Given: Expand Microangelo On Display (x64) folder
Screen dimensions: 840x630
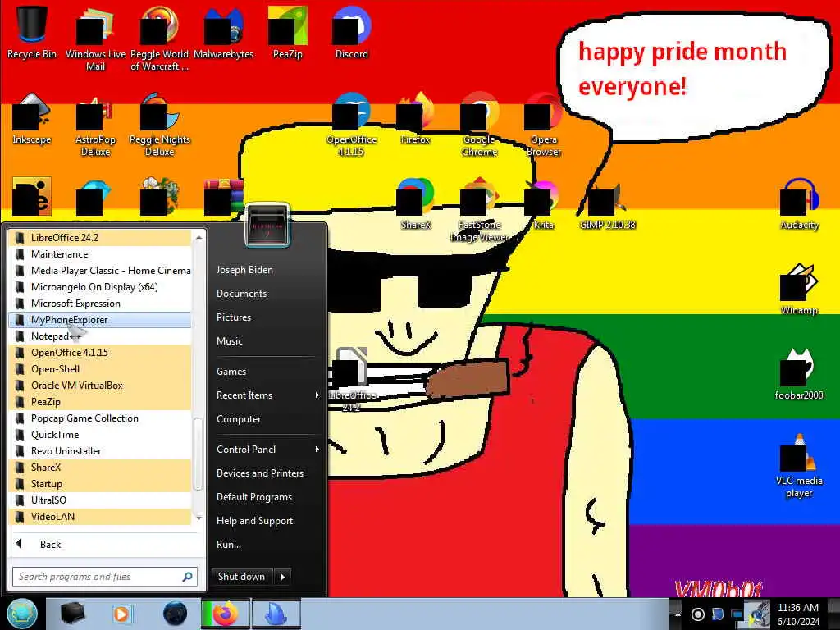Looking at the screenshot, I should tap(99, 287).
